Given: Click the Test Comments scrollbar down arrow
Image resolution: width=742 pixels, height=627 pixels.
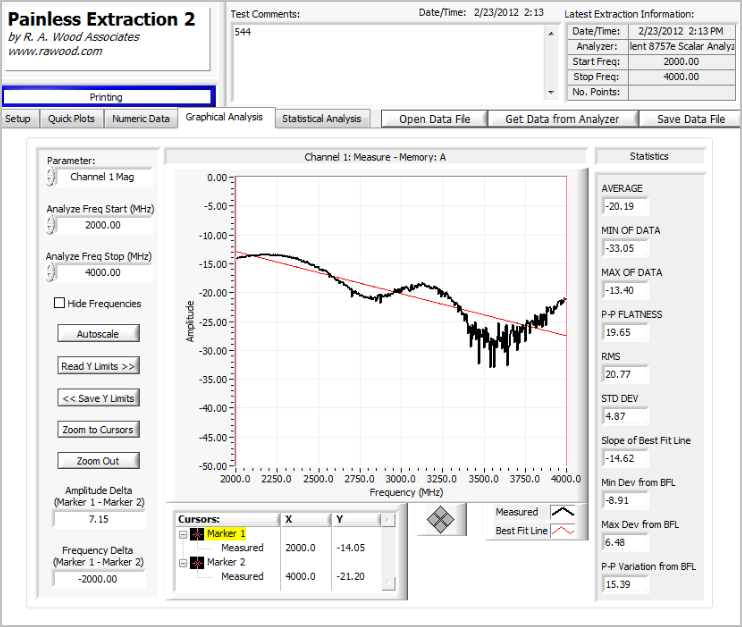Looking at the screenshot, I should point(551,92).
